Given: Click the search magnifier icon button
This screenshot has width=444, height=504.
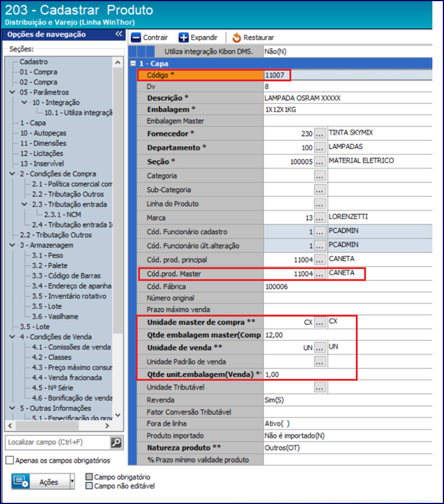Looking at the screenshot, I should (116, 443).
